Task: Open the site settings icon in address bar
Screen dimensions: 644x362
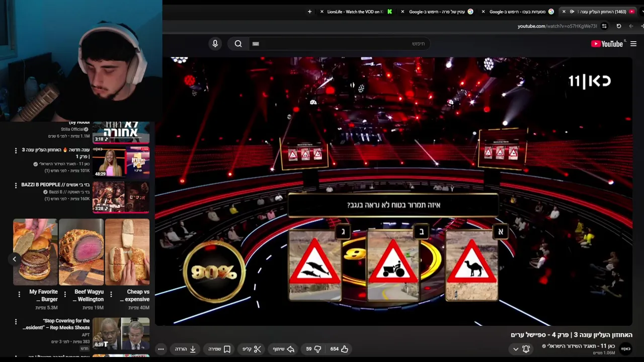Action: 604,26
